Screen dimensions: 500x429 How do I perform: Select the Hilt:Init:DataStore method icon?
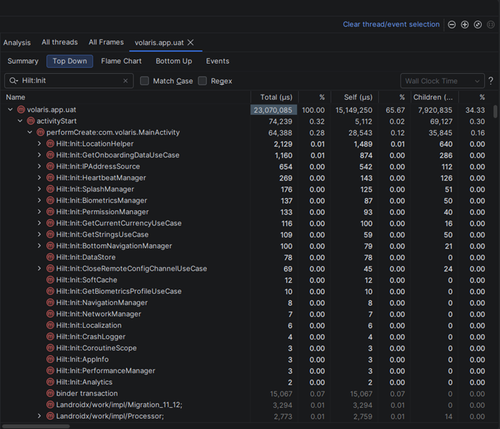click(50, 257)
